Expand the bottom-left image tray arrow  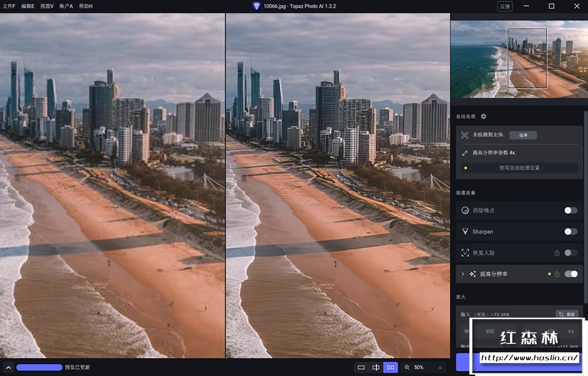[8, 367]
